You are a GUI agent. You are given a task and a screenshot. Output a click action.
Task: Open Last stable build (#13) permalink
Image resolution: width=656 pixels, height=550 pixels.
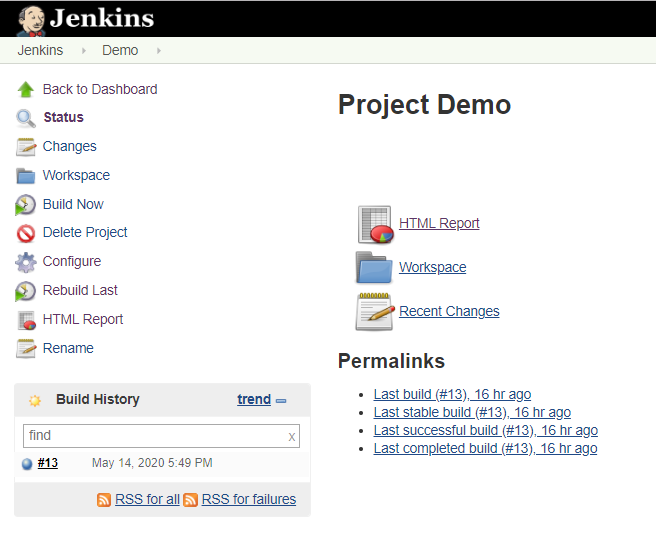pos(472,412)
